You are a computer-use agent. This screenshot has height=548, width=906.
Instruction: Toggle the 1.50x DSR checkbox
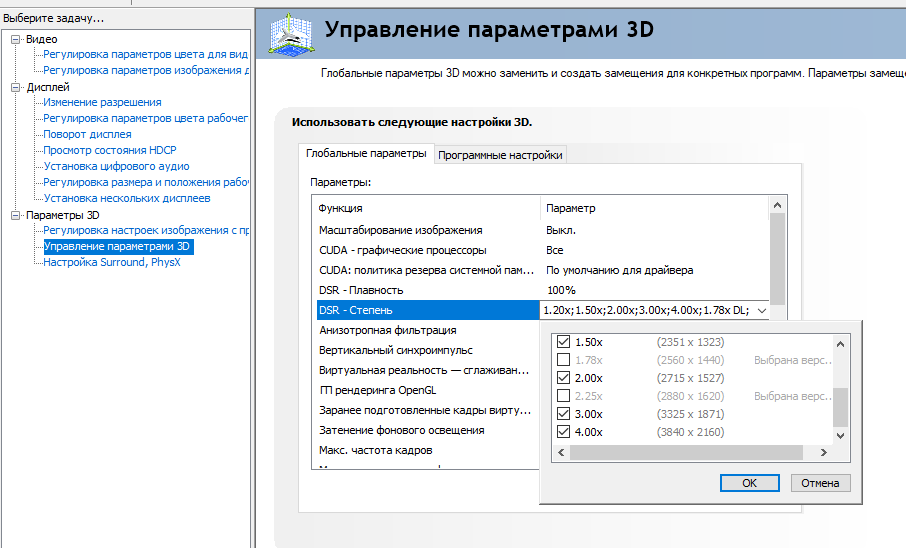(563, 342)
